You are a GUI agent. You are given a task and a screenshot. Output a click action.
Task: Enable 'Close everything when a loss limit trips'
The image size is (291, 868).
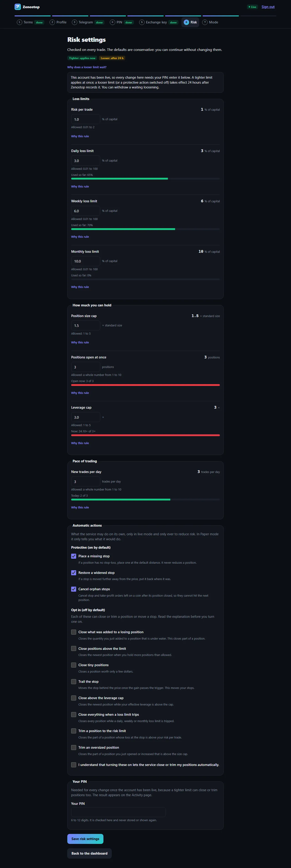click(73, 714)
